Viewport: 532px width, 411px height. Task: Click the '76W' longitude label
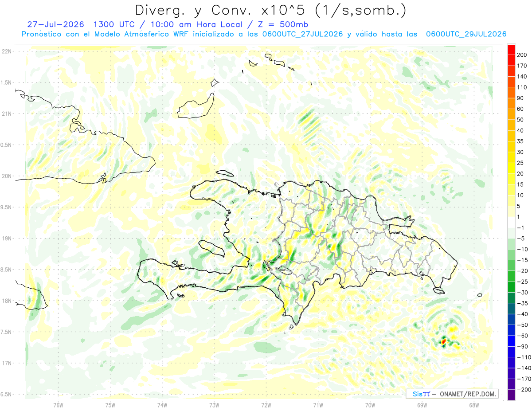coord(58,405)
